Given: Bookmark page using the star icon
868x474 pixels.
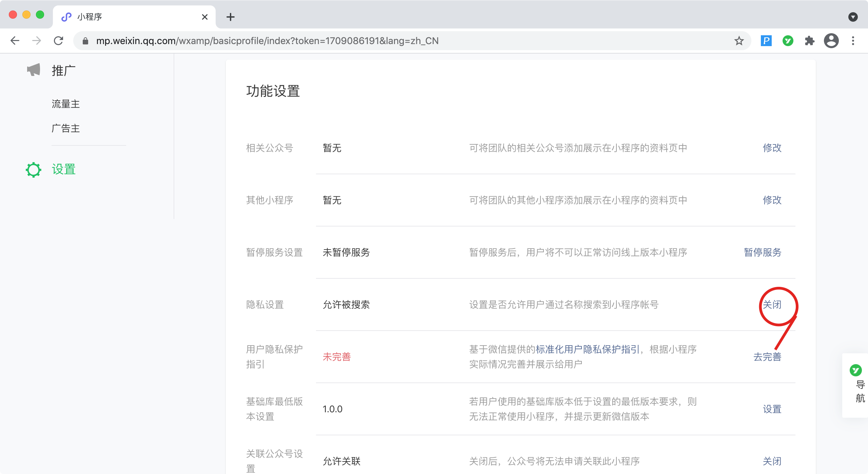Looking at the screenshot, I should click(739, 41).
